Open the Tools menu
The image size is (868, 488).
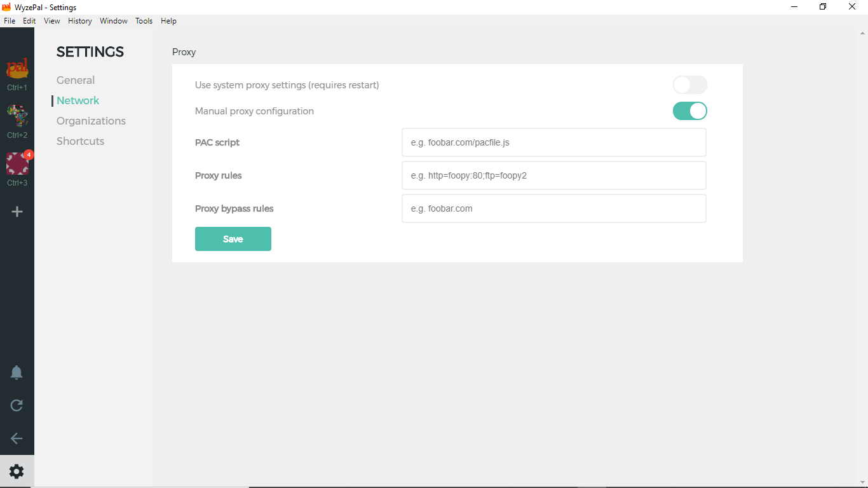[x=144, y=21]
